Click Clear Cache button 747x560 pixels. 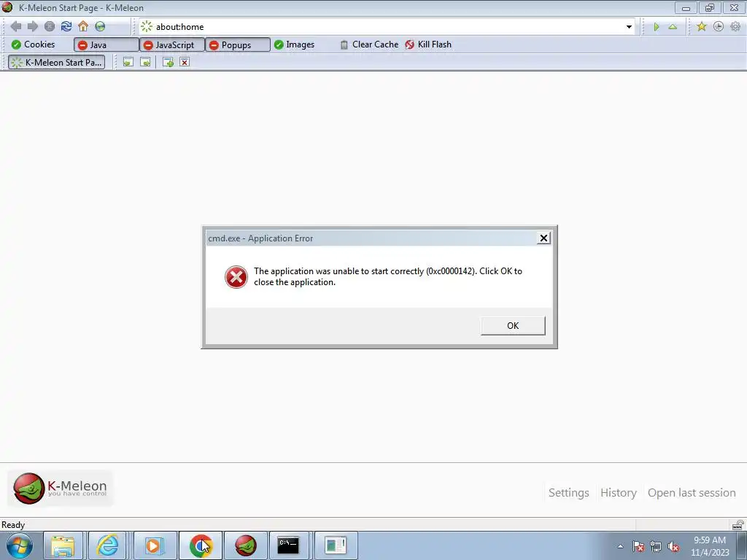point(369,44)
